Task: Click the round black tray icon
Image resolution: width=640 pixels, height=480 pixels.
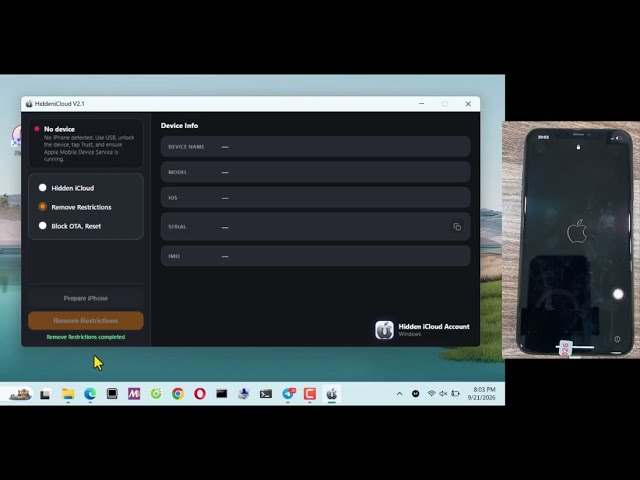Action: pyautogui.click(x=416, y=393)
